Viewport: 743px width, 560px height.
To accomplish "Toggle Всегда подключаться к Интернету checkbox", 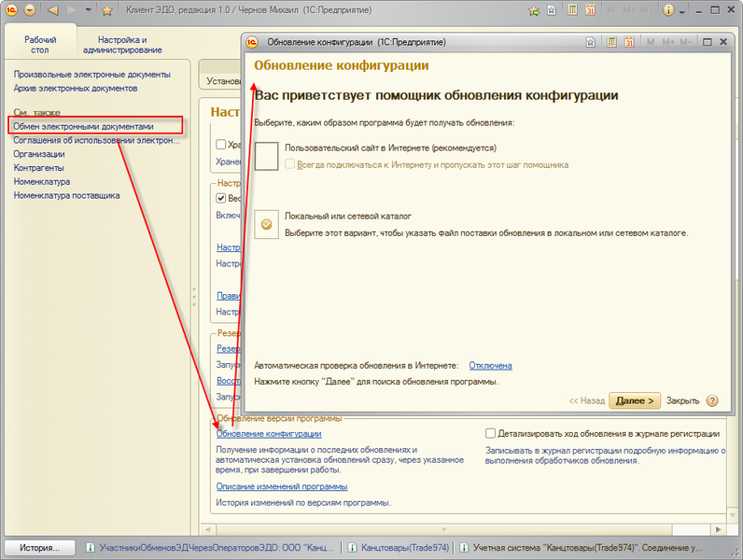I will 290,164.
